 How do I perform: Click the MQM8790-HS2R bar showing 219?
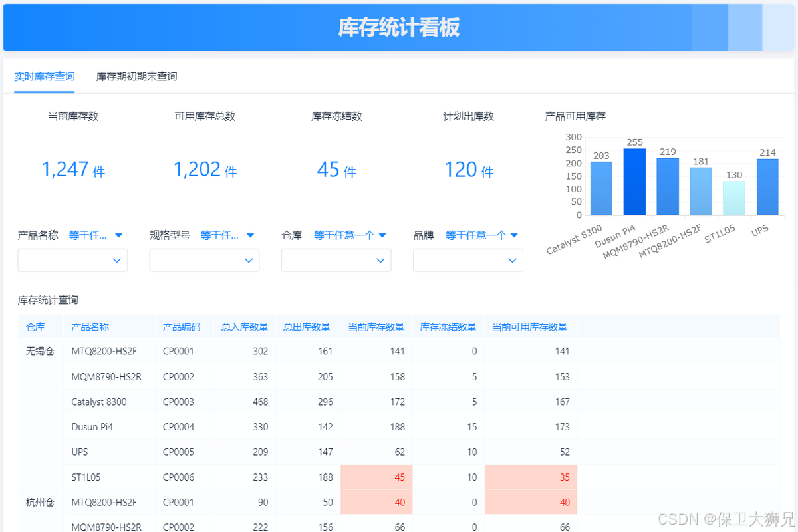point(668,187)
